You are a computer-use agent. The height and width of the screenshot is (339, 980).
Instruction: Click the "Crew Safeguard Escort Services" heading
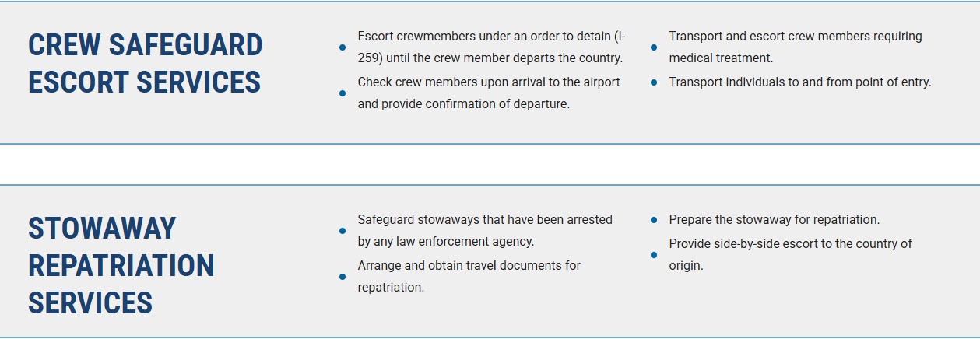pos(146,63)
